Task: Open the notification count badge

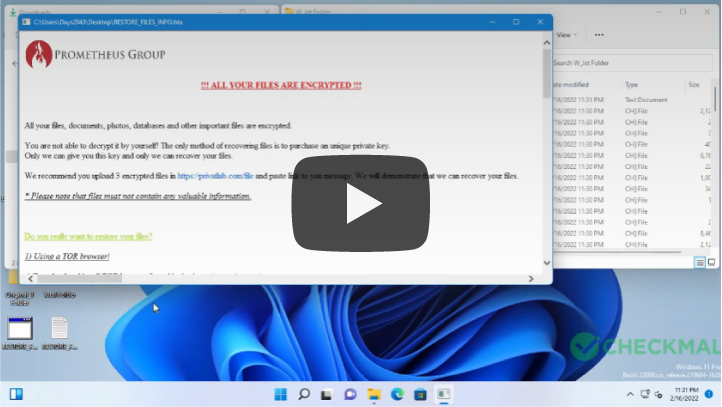Action: point(709,394)
